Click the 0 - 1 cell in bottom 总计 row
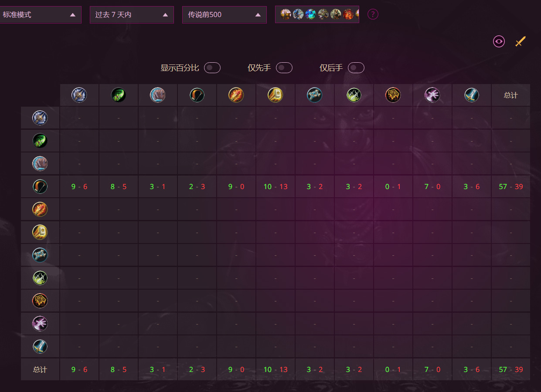Viewport: 541px width, 392px height. click(x=393, y=369)
